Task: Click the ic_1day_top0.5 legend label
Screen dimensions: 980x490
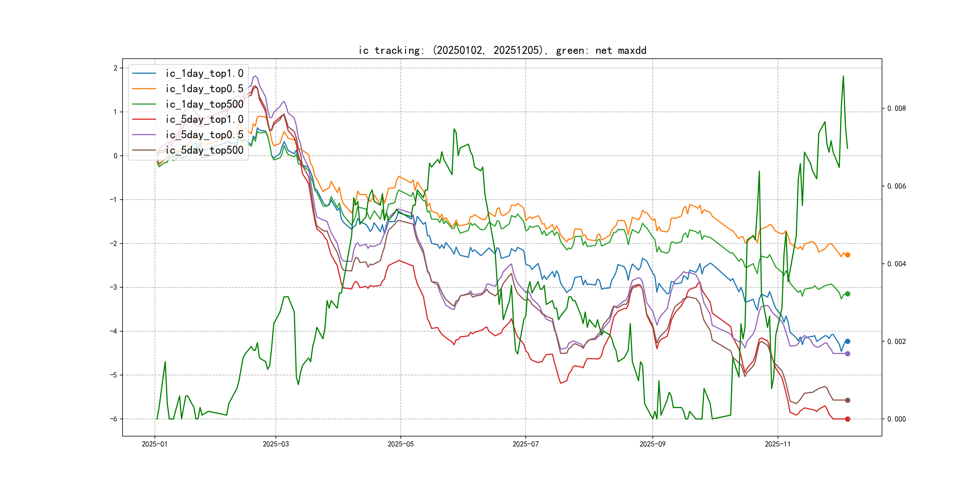Action: (x=204, y=89)
